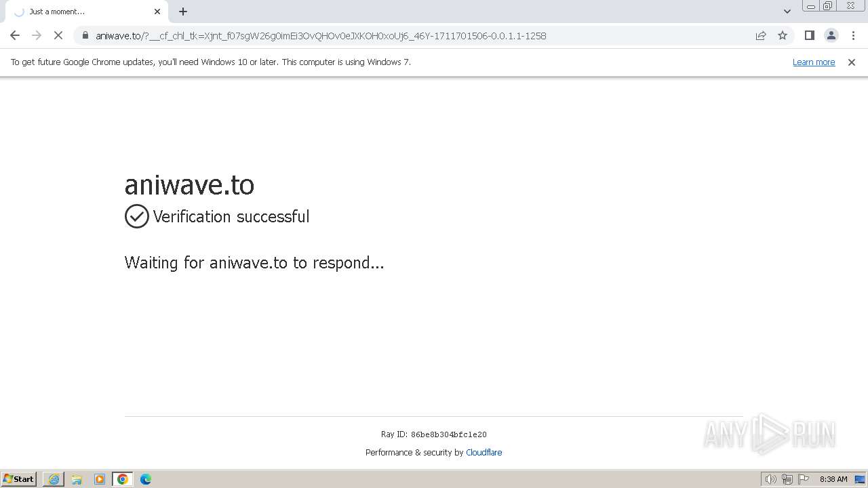Bookmark this tab with the star icon
Viewport: 868px width, 488px height.
click(783, 35)
